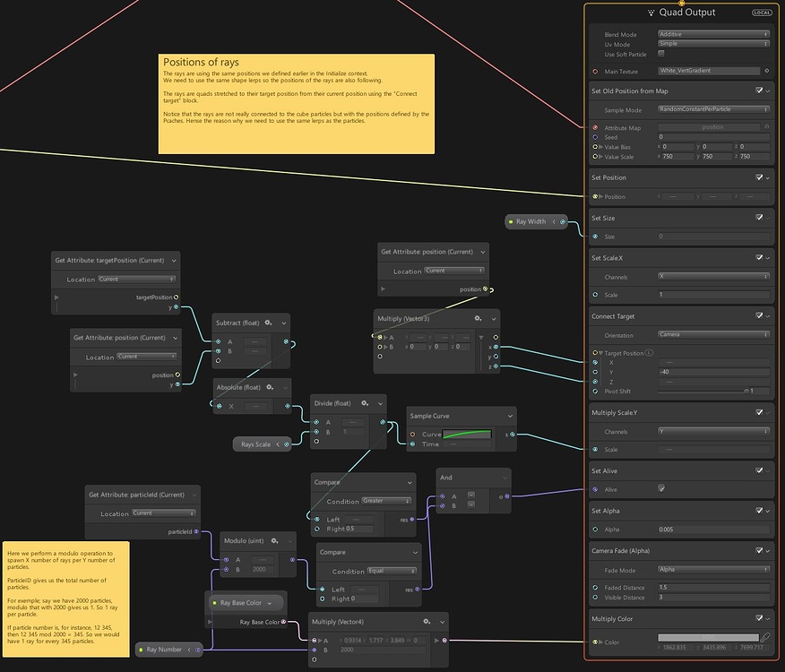Open settings gear on Divide (float) node
The height and width of the screenshot is (672, 785).
[364, 404]
